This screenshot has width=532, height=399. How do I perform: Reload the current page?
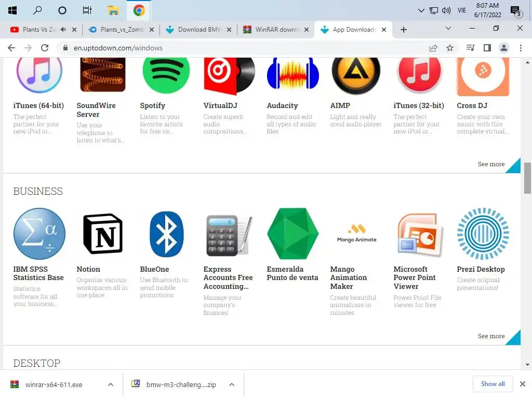coord(45,48)
